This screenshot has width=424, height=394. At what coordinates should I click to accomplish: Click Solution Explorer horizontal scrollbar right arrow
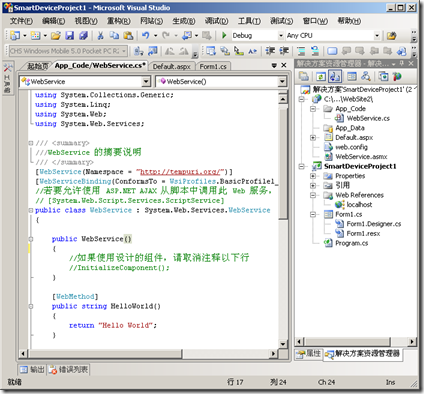pyautogui.click(x=412, y=341)
